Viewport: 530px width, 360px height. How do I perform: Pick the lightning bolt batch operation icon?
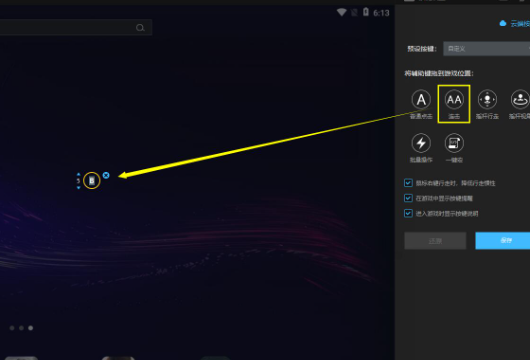pyautogui.click(x=421, y=143)
